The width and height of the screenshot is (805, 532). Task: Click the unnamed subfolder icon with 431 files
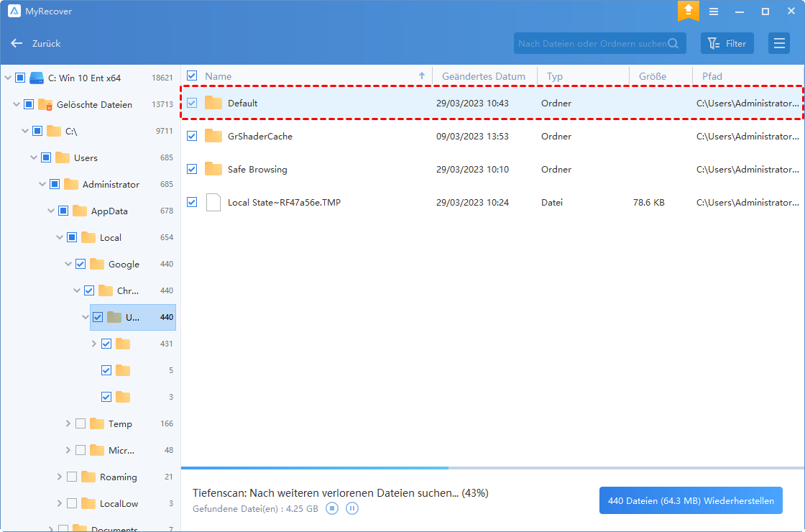click(x=123, y=344)
